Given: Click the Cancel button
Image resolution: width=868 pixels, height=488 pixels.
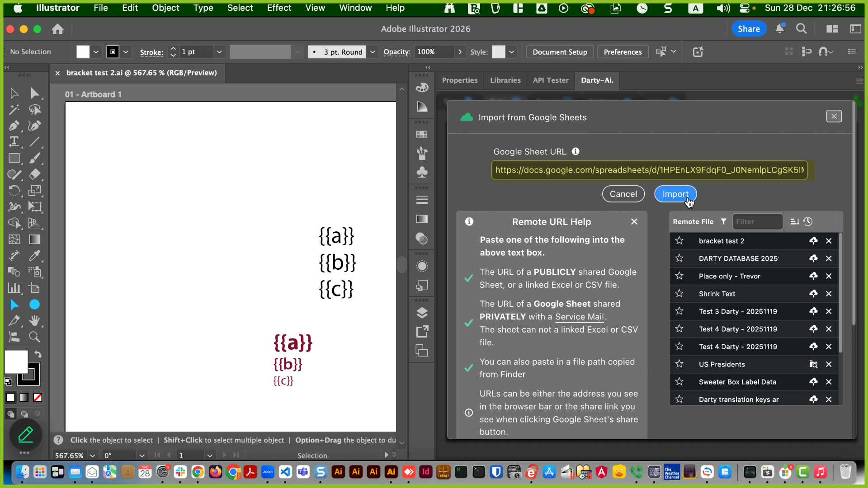Looking at the screenshot, I should [623, 194].
